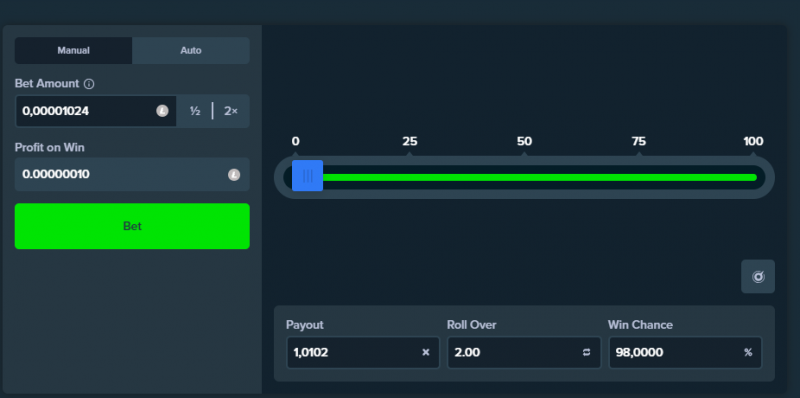Click the Bet Amount info icon
800x398 pixels.
pos(89,84)
